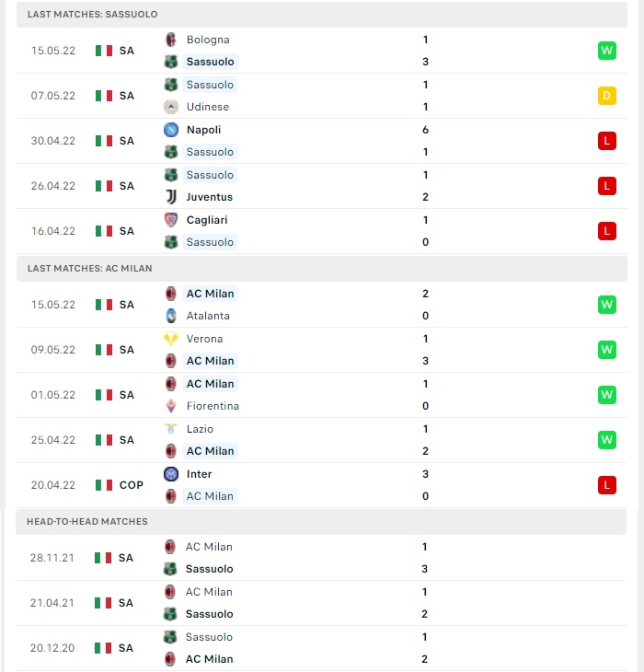Viewport: 644px width, 672px height.
Task: Click the Juventus logo icon
Action: pyautogui.click(x=171, y=197)
